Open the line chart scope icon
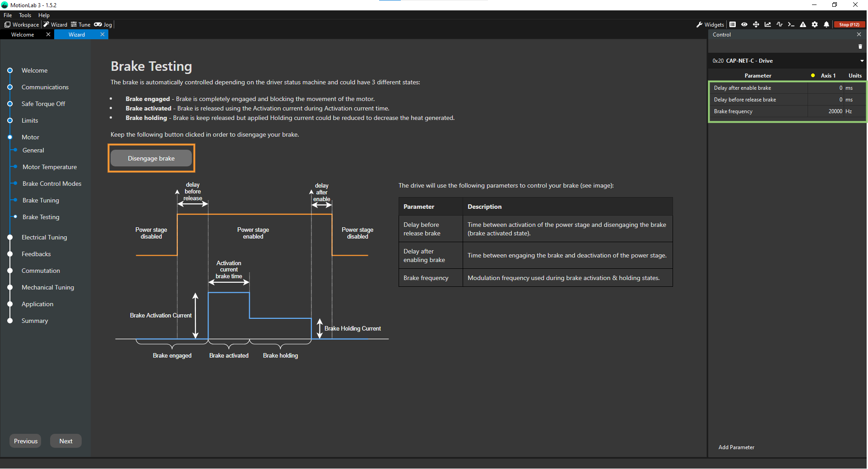Viewport: 868px width, 469px height. pyautogui.click(x=768, y=25)
